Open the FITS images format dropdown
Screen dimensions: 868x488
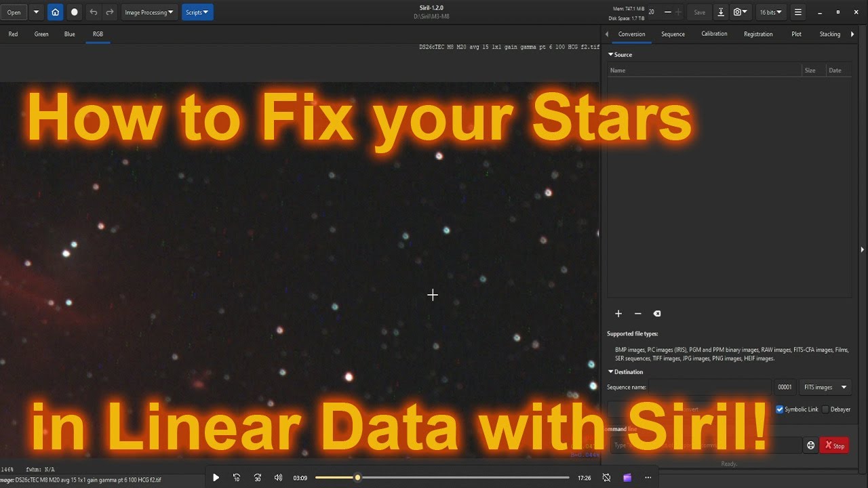click(x=825, y=387)
